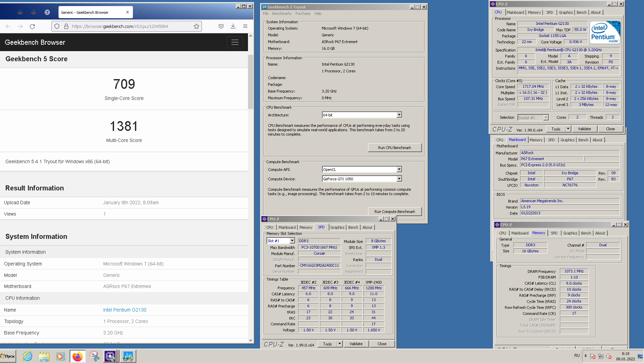
Task: Open the Socket #1 selection dropdown
Action: coord(546,118)
